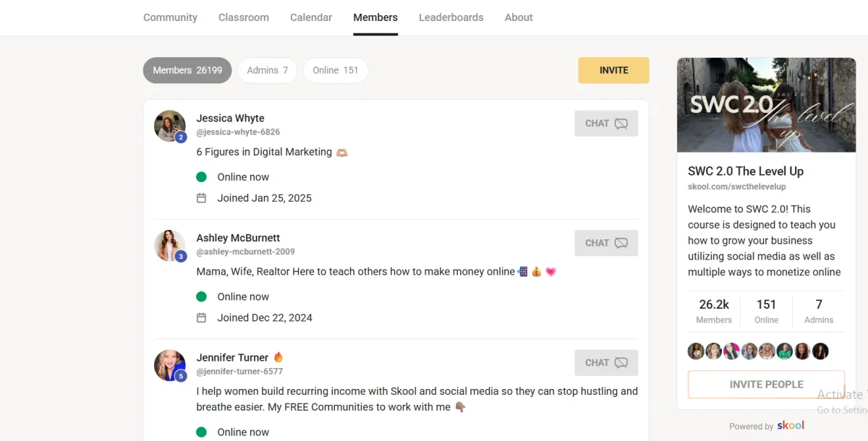Go to the Leaderboards tab

coord(451,17)
